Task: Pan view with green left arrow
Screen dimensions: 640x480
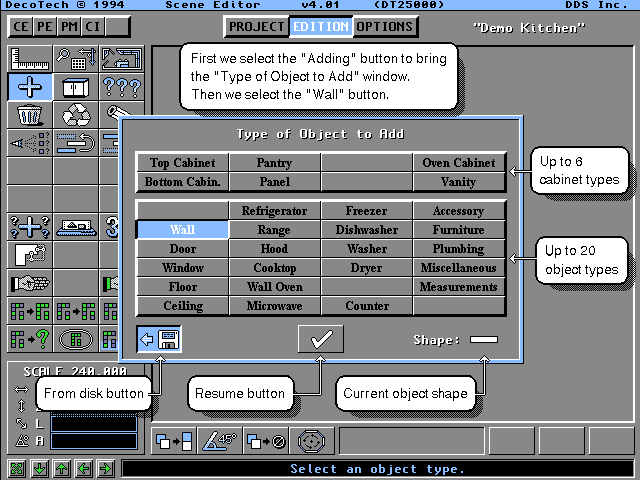Action: click(x=84, y=468)
